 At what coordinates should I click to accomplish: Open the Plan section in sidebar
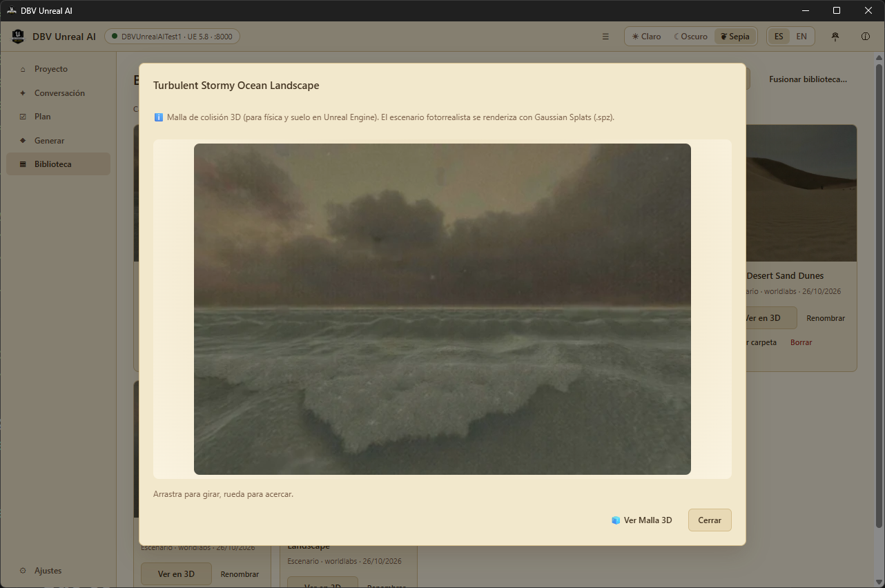[58, 117]
